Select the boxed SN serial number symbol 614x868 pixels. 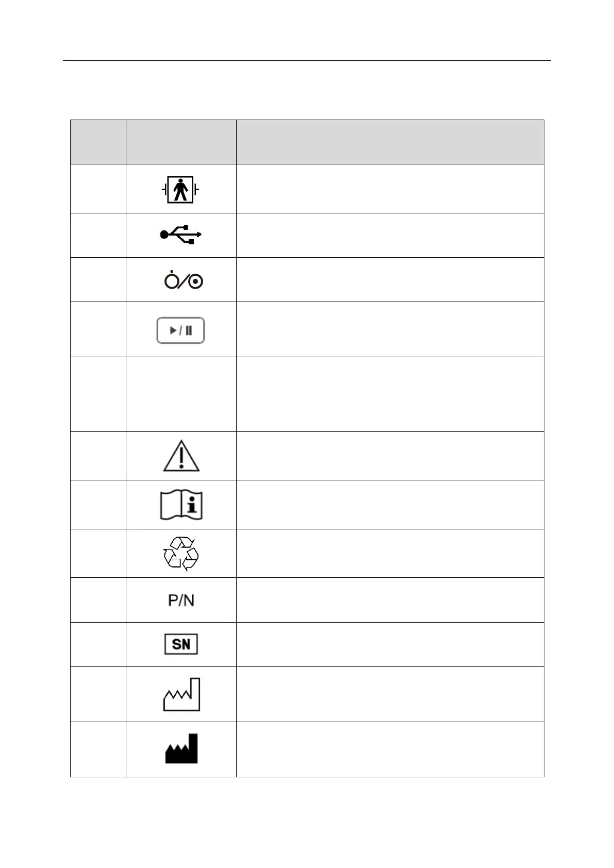point(181,644)
